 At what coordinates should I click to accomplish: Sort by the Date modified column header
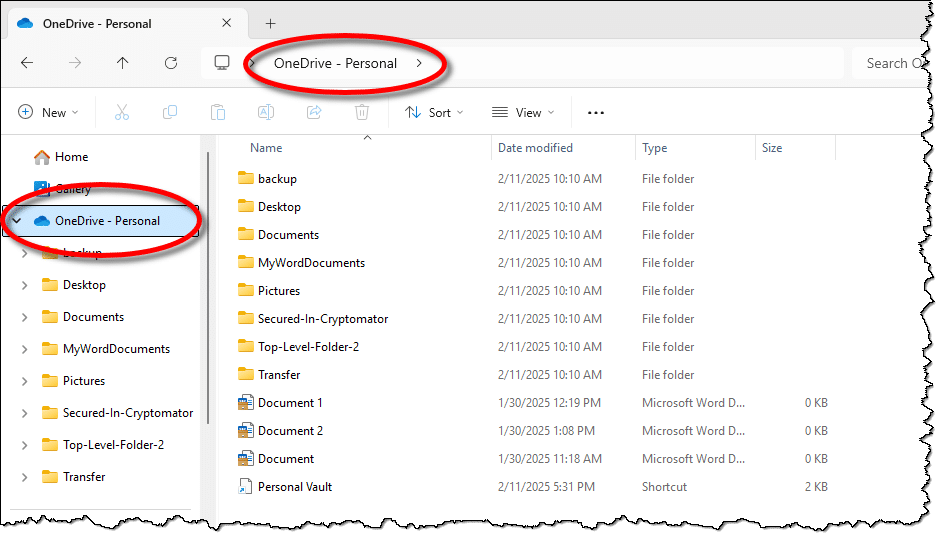point(535,148)
